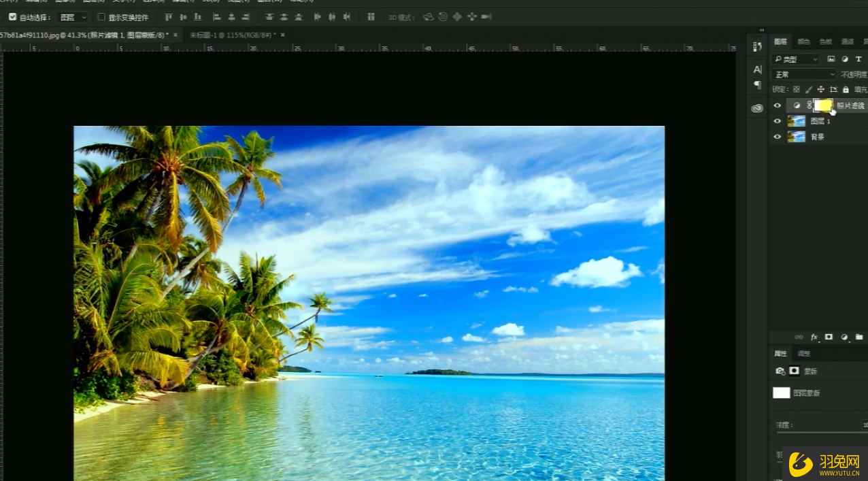Viewport: 868px width, 481px height.
Task: Create a new layer group
Action: (x=859, y=337)
